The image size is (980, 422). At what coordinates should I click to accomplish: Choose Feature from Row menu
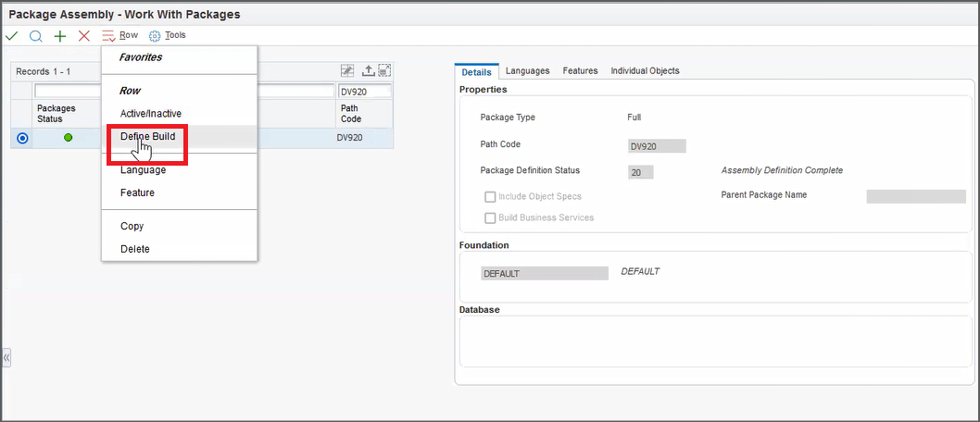pos(137,192)
